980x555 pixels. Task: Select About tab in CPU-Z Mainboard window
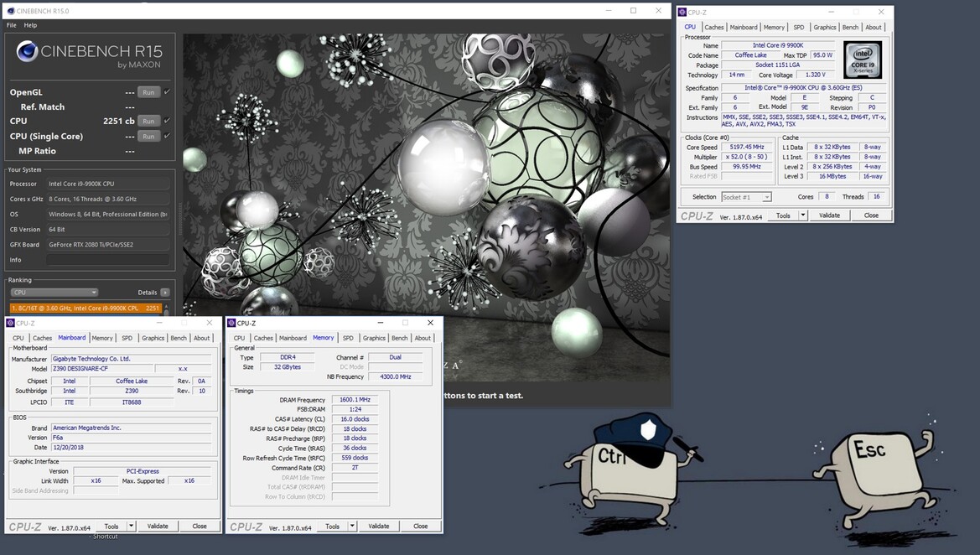coord(201,338)
